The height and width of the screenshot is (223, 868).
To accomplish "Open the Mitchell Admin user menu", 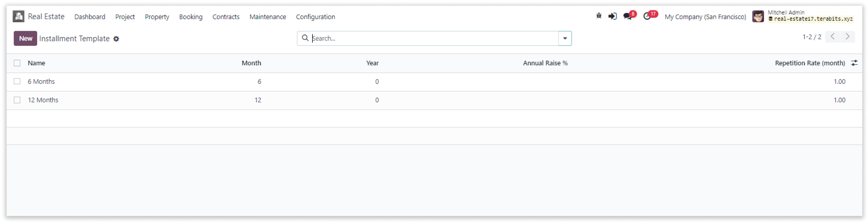I will pyautogui.click(x=803, y=16).
